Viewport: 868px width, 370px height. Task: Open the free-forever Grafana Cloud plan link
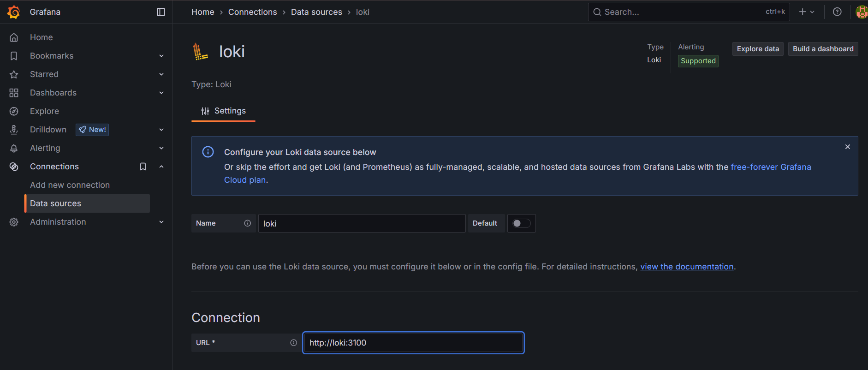coord(771,167)
